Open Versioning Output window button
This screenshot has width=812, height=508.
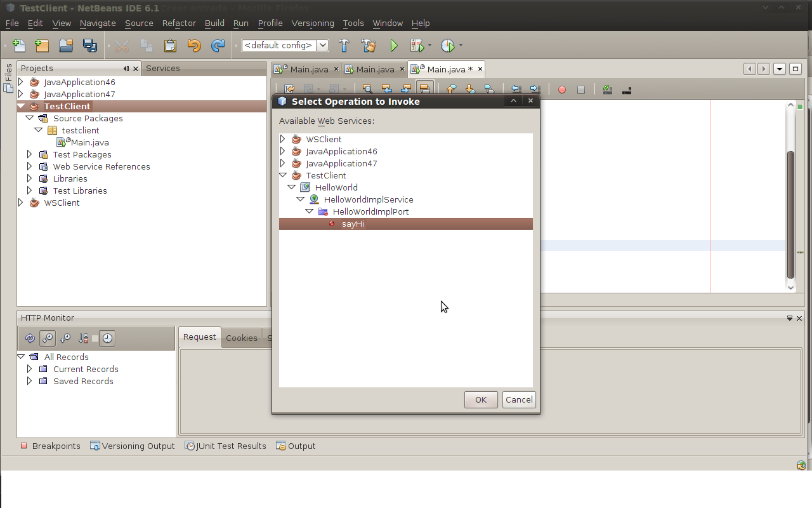point(132,446)
